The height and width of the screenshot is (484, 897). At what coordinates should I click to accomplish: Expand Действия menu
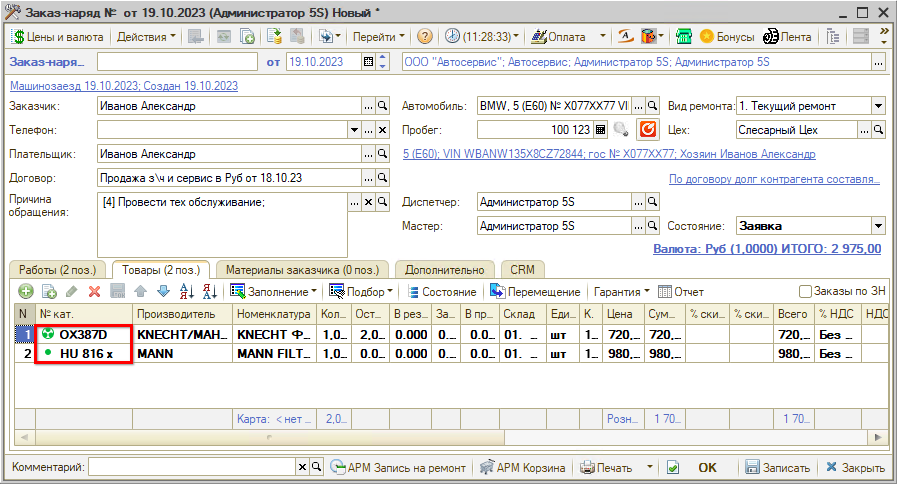146,37
